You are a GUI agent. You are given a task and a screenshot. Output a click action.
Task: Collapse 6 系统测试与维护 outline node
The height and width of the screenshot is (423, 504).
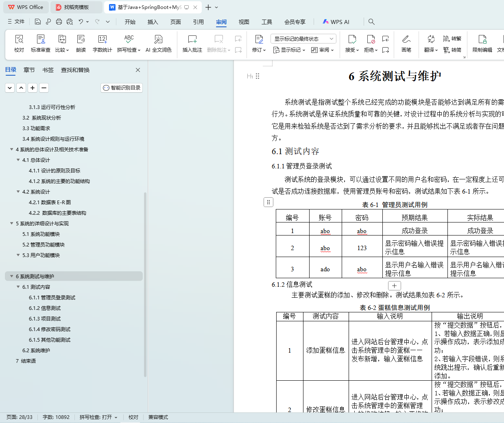[x=11, y=277]
